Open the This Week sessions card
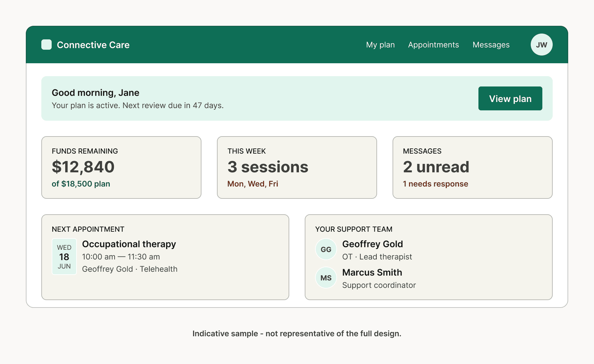This screenshot has height=364, width=594. (x=297, y=167)
